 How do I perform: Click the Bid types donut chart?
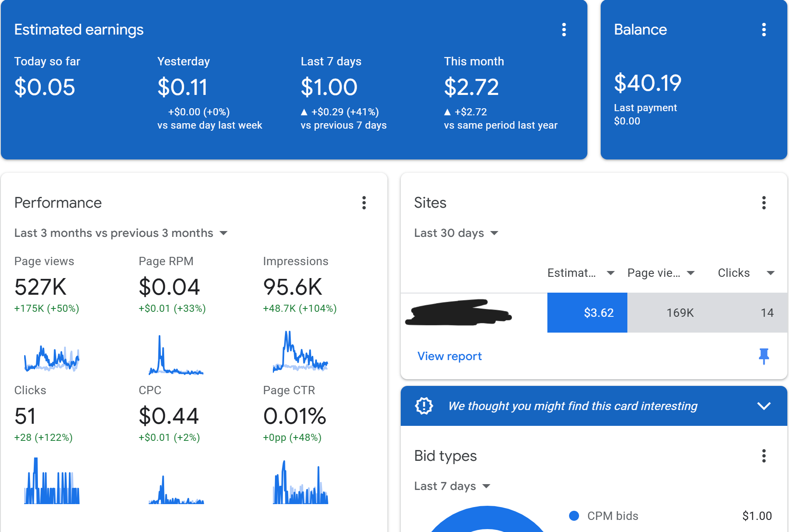click(x=487, y=519)
